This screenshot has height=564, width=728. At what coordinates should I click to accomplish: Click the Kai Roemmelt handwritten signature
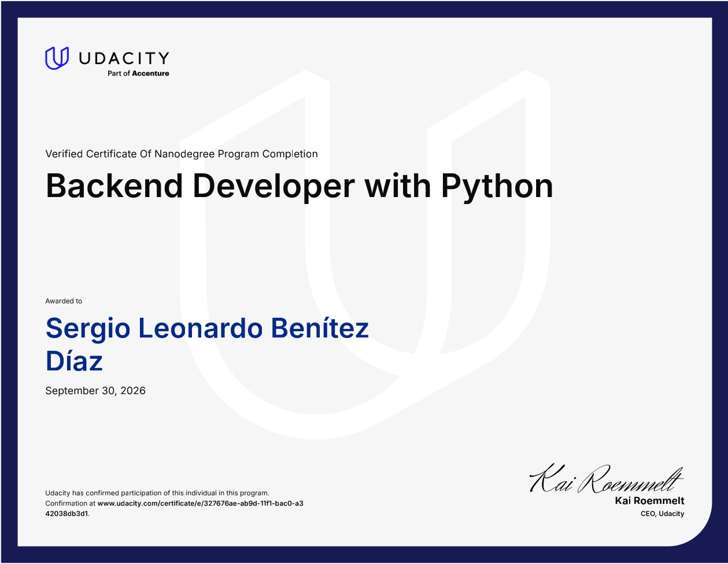click(x=607, y=480)
